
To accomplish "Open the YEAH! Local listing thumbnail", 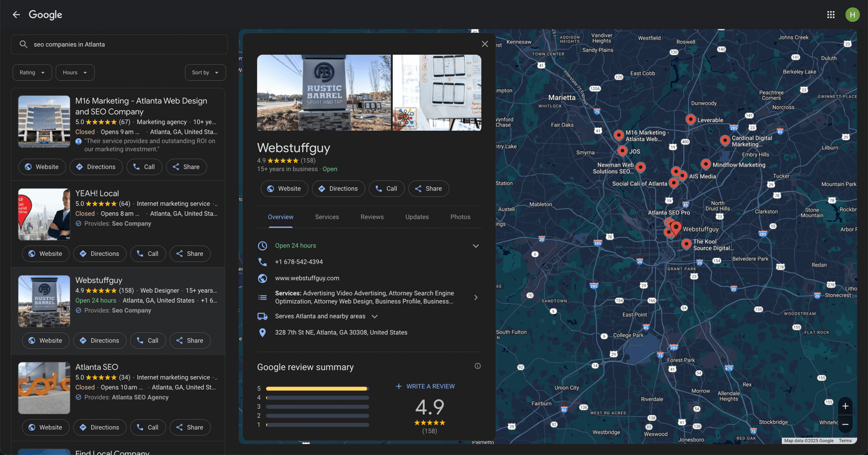I will (x=44, y=214).
